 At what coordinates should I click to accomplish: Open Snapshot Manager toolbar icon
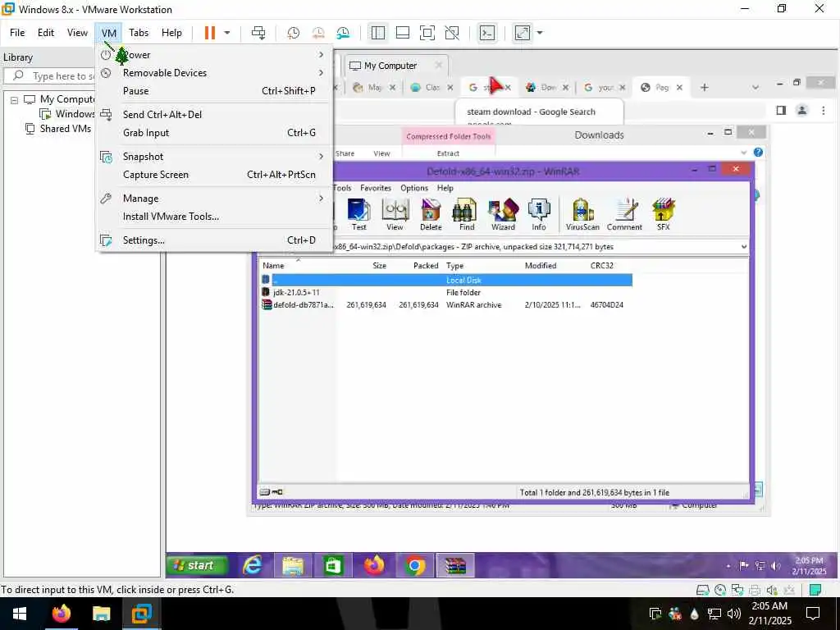[343, 33]
